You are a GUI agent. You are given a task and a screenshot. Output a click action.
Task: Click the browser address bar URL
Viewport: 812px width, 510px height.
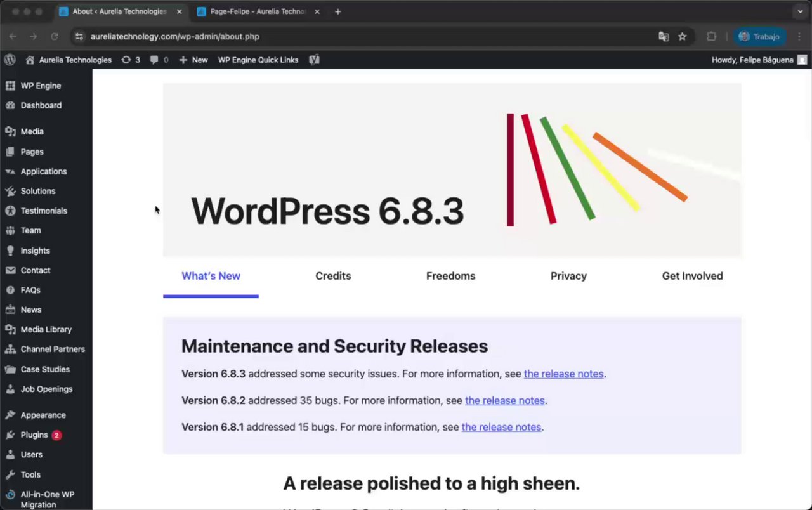pyautogui.click(x=175, y=37)
